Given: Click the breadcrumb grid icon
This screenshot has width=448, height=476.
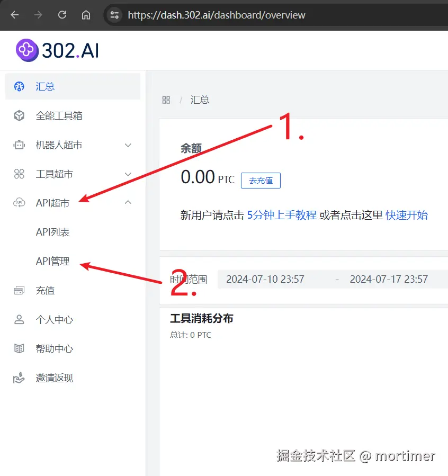Looking at the screenshot, I should [166, 100].
